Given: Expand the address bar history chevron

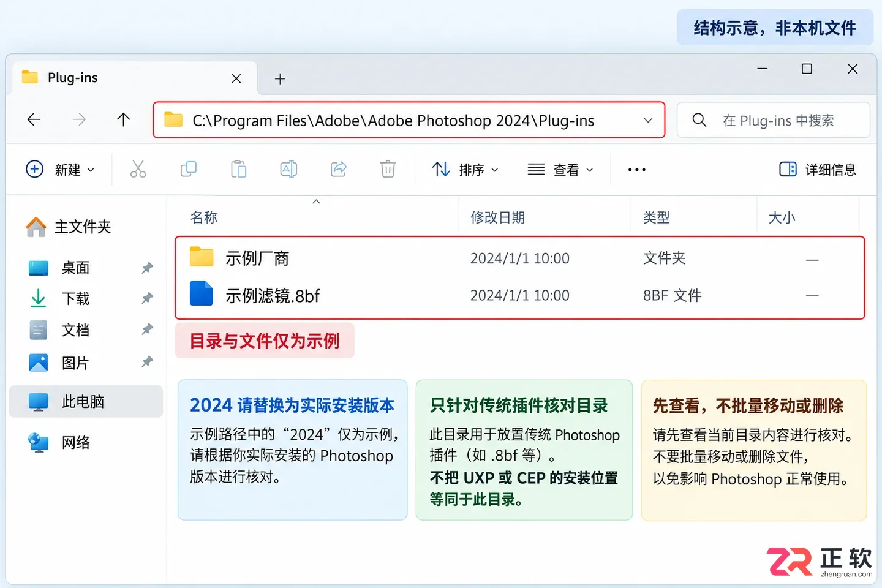Looking at the screenshot, I should [x=648, y=121].
